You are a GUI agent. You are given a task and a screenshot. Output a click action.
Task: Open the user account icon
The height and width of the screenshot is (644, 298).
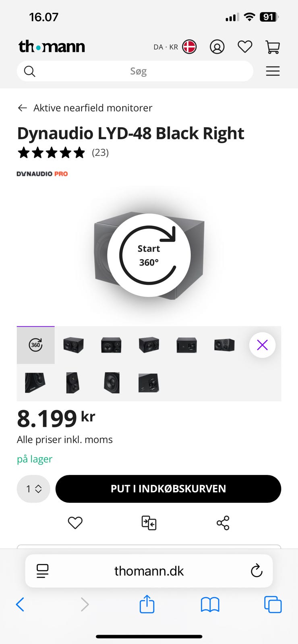click(217, 47)
